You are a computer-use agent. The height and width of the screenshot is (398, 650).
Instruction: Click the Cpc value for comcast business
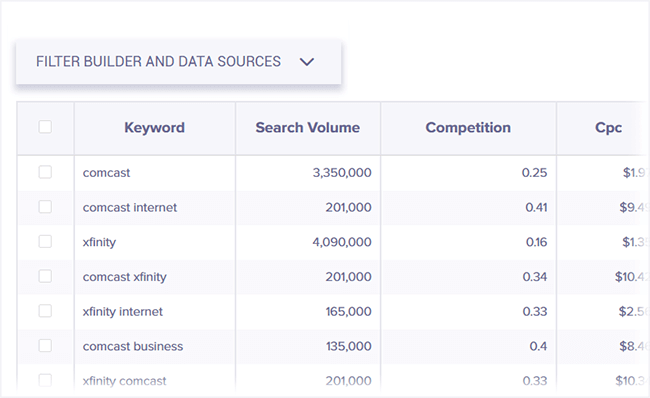pyautogui.click(x=633, y=346)
